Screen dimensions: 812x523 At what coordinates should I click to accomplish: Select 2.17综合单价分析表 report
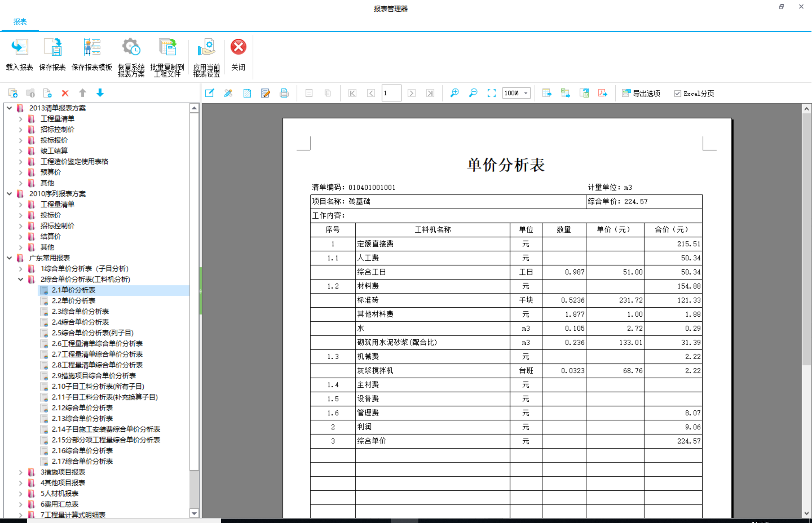pyautogui.click(x=82, y=461)
